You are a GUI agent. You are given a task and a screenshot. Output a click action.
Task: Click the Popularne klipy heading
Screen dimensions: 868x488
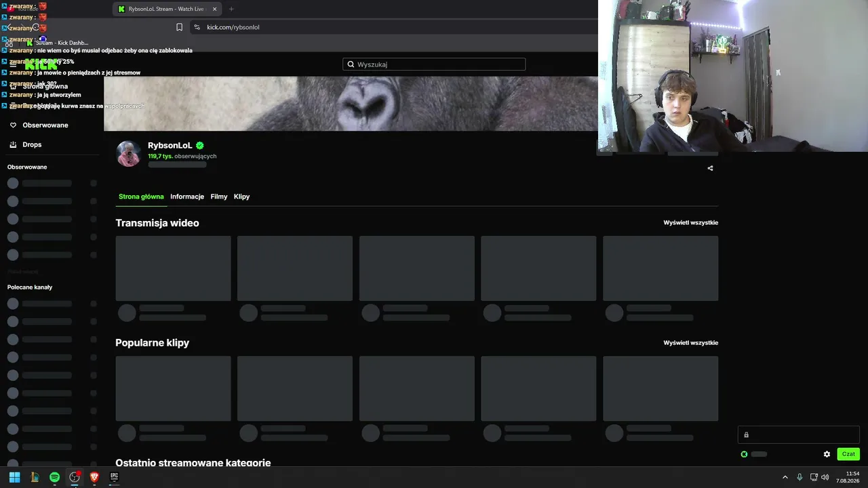pyautogui.click(x=153, y=343)
